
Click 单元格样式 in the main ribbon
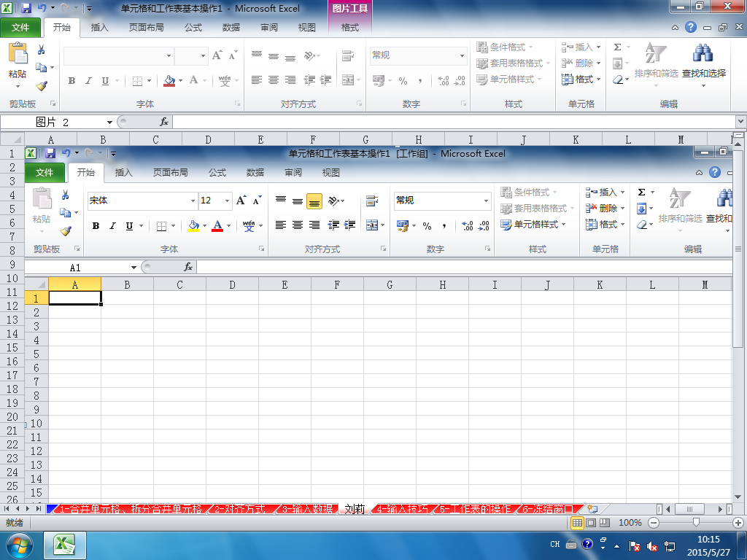click(508, 79)
